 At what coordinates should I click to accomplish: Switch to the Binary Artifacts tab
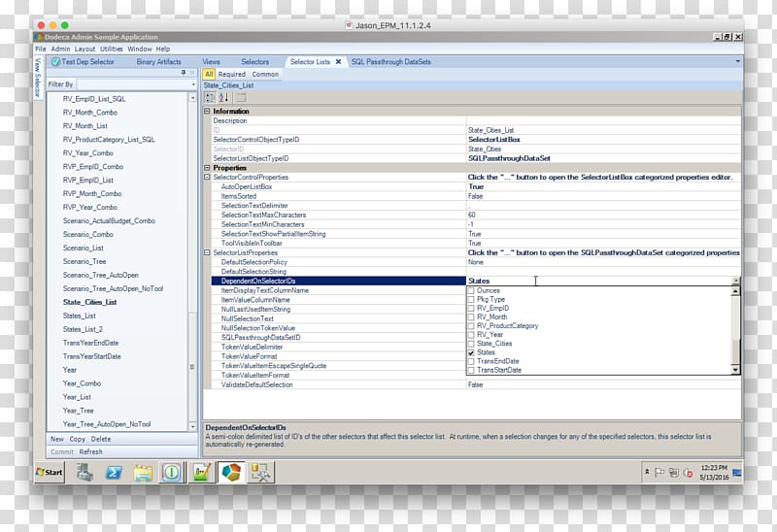[158, 62]
